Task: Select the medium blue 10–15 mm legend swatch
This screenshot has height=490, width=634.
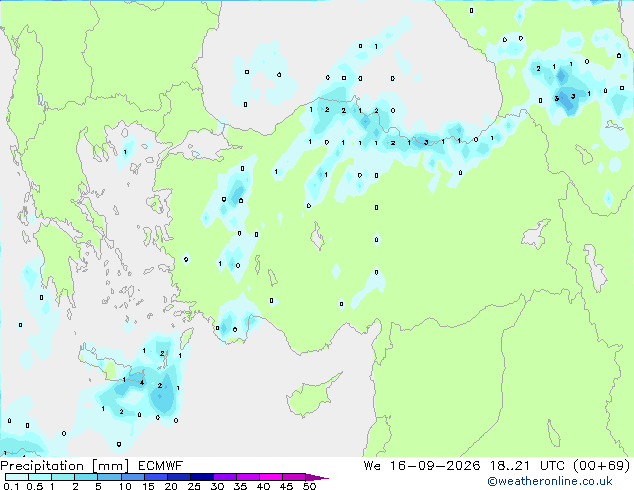Action: [x=133, y=477]
